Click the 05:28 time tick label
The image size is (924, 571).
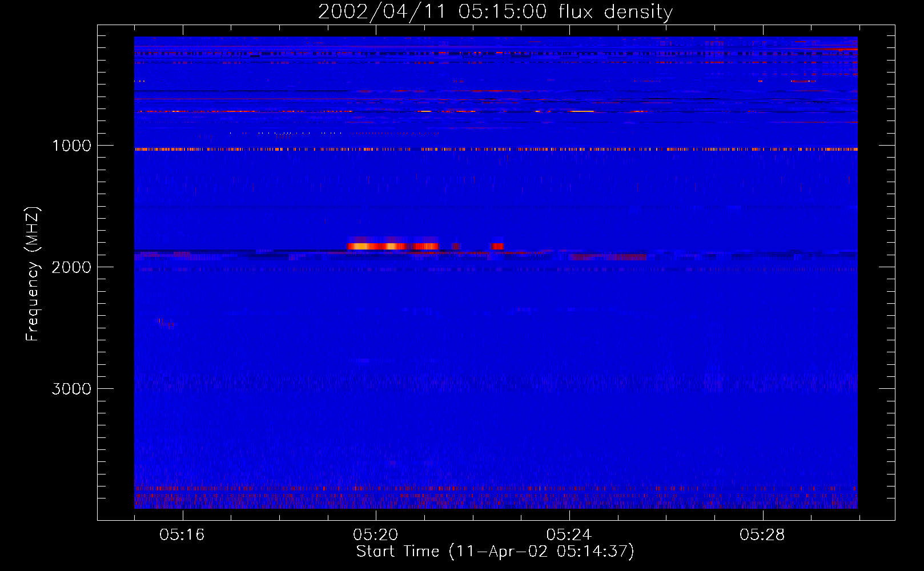tap(762, 535)
